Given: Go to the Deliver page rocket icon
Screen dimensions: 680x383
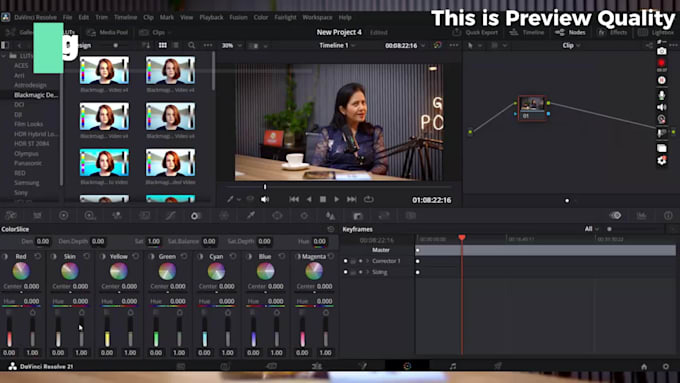Looking at the screenshot, I should coord(498,366).
